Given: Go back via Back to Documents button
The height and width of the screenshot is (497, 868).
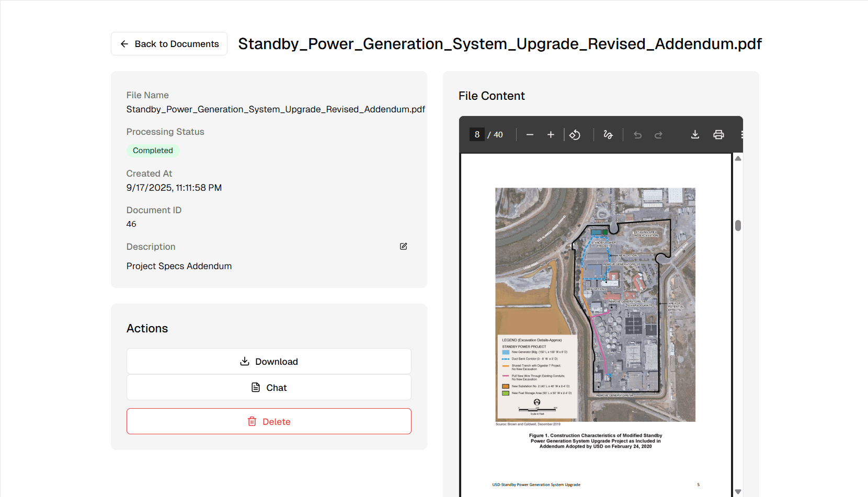Looking at the screenshot, I should pos(169,44).
